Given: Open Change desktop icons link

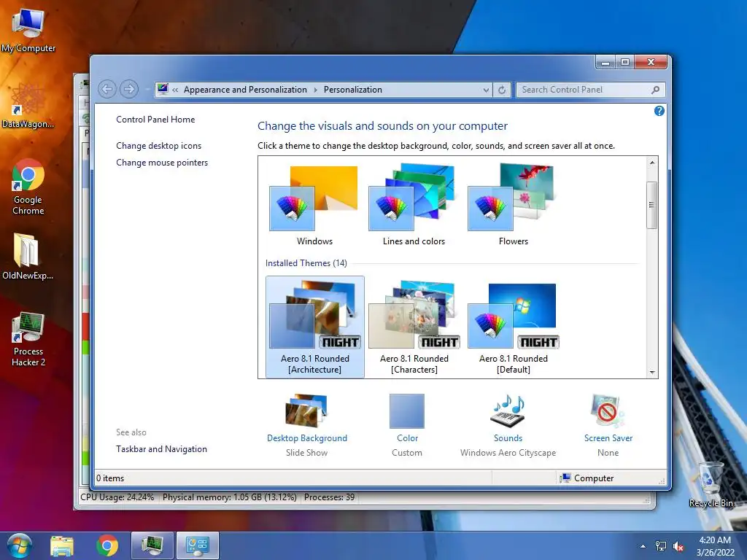Looking at the screenshot, I should tap(158, 146).
